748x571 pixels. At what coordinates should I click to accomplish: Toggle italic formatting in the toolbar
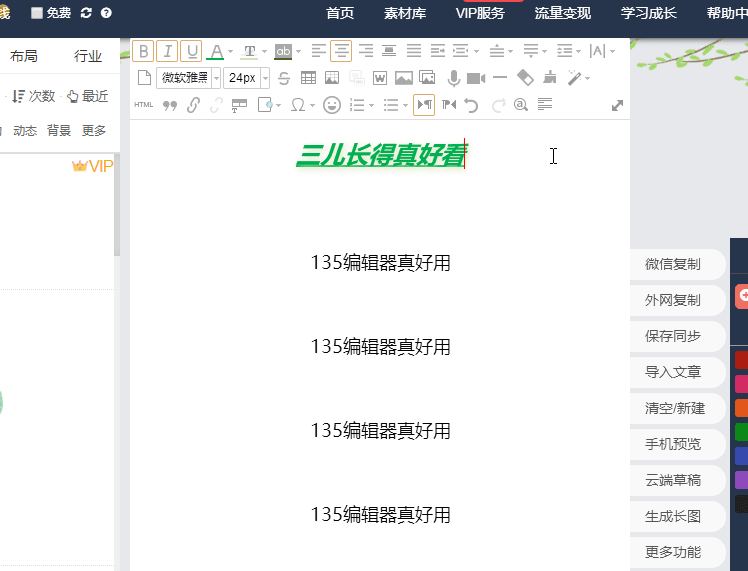[168, 51]
